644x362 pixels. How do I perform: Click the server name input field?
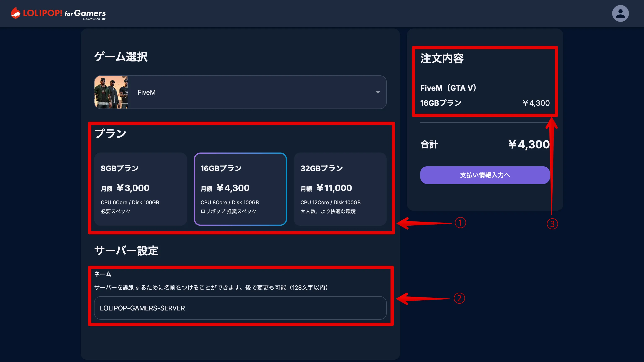[240, 308]
